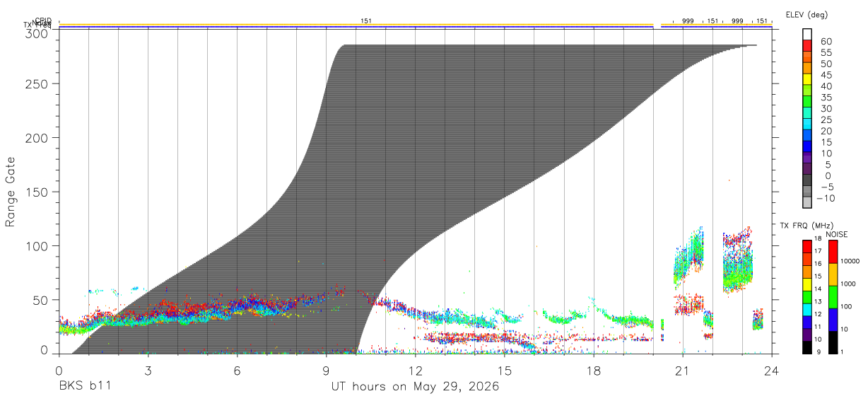868x401 pixels.
Task: Click the red 17–18 MHz TX FRQ swatch
Action: pyautogui.click(x=807, y=247)
